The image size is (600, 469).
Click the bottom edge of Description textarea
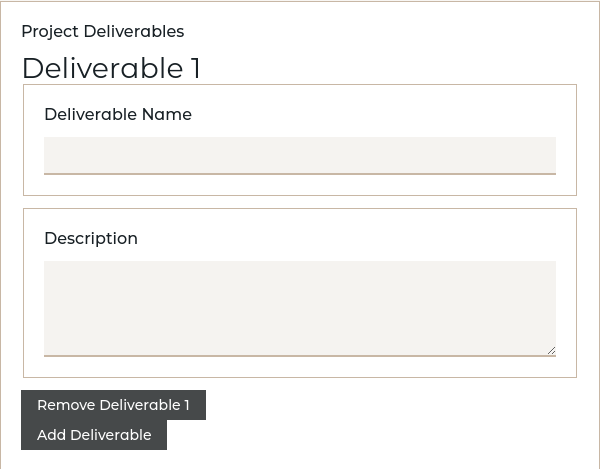tap(300, 355)
